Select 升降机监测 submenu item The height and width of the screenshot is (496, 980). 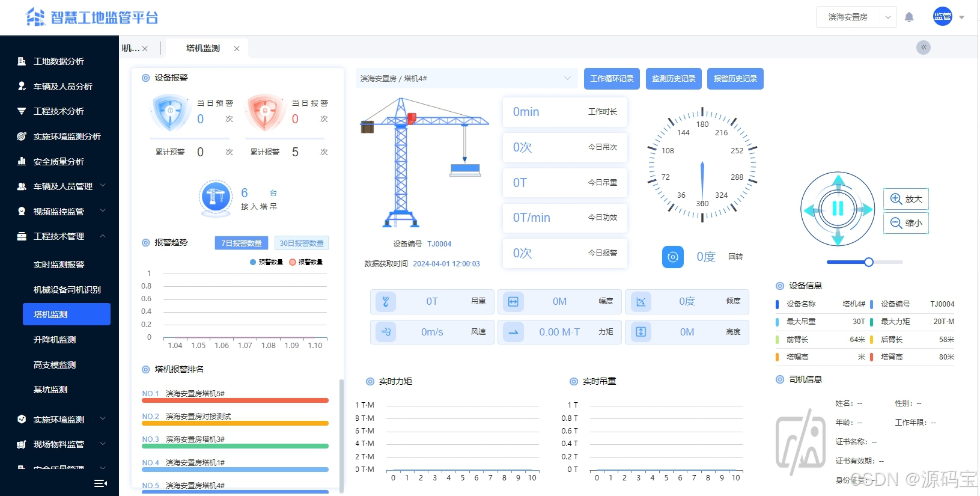55,340
